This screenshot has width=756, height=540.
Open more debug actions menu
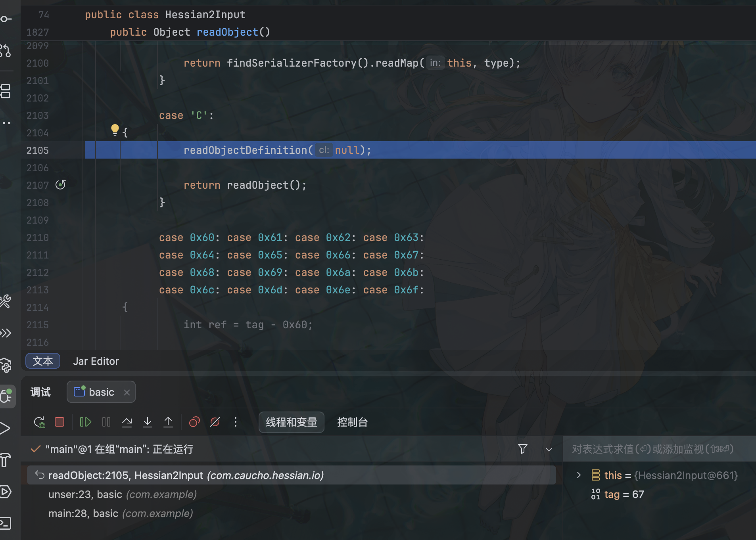point(236,422)
